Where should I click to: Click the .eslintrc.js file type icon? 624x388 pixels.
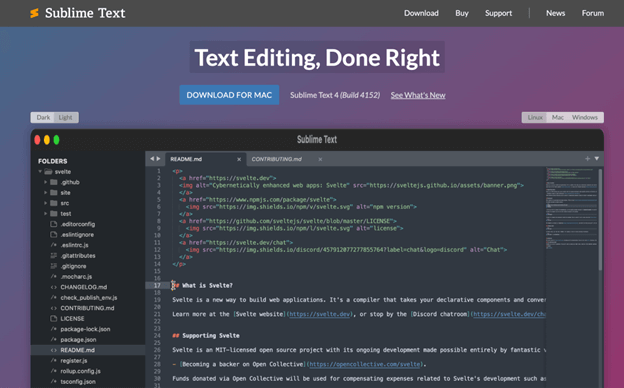click(54, 245)
